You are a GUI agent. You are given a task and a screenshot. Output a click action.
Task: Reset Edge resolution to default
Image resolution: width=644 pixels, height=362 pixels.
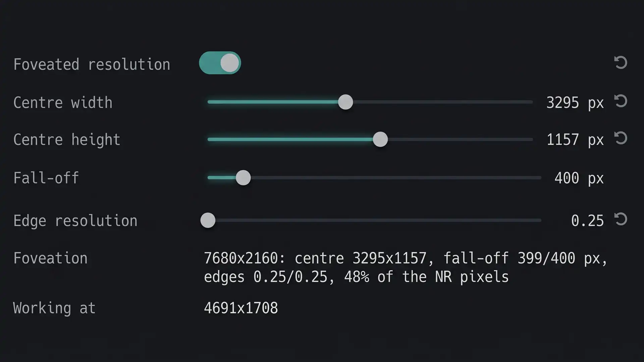[x=621, y=219]
